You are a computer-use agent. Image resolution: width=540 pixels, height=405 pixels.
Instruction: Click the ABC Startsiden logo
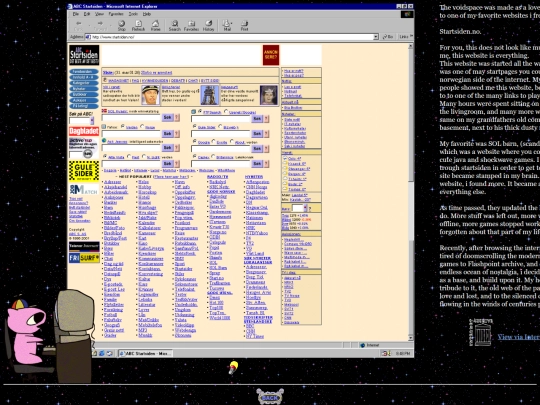point(84,55)
